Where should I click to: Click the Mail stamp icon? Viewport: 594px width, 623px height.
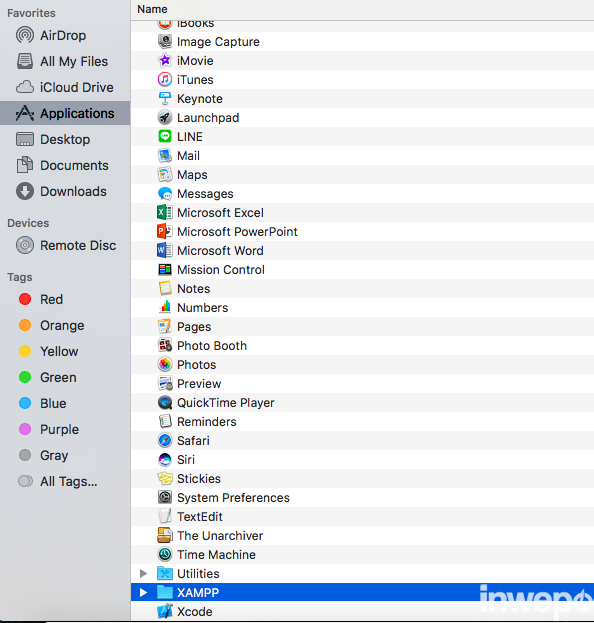pyautogui.click(x=165, y=155)
